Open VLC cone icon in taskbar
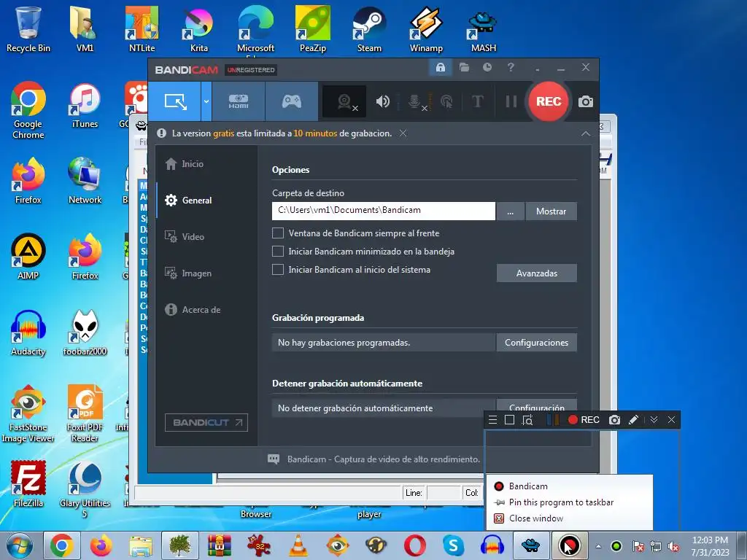The image size is (747, 560). point(298,545)
